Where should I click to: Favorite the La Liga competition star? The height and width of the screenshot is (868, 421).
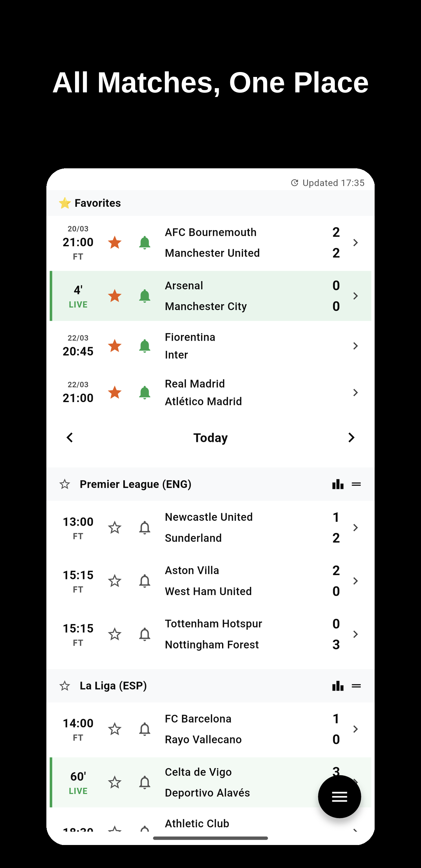65,686
